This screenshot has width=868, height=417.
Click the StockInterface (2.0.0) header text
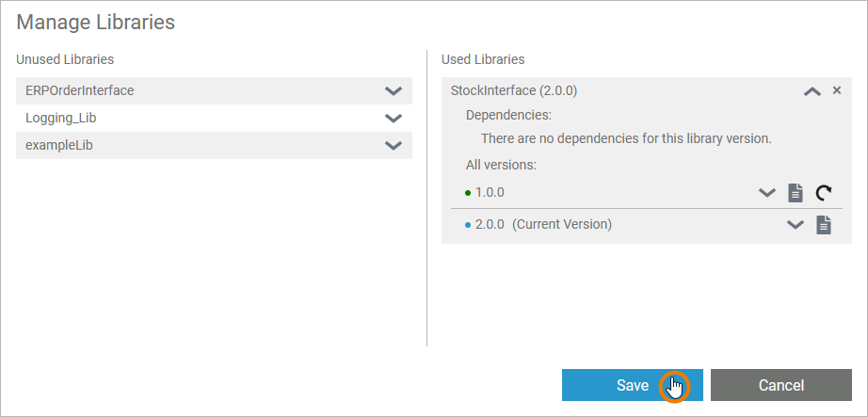click(x=514, y=91)
